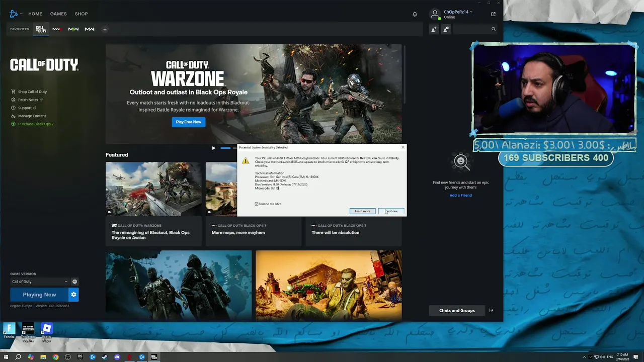Viewport: 644px width, 362px height.
Task: Open friends list settings icon
Action: 446,29
